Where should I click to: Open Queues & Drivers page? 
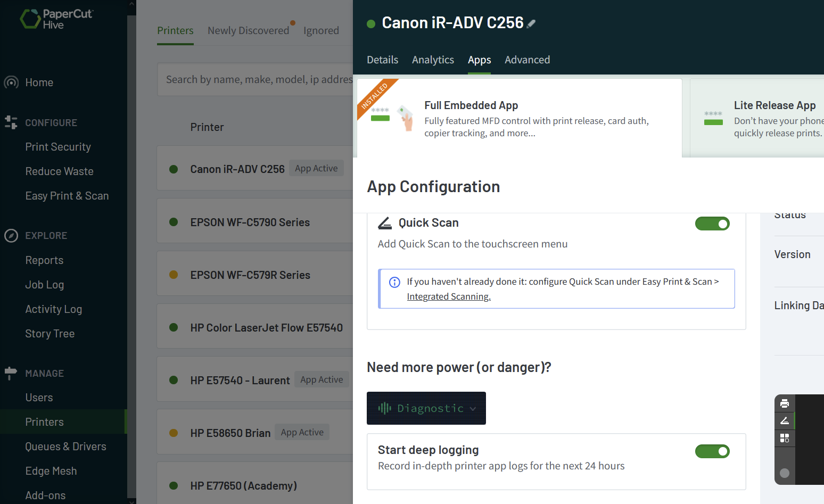click(65, 447)
